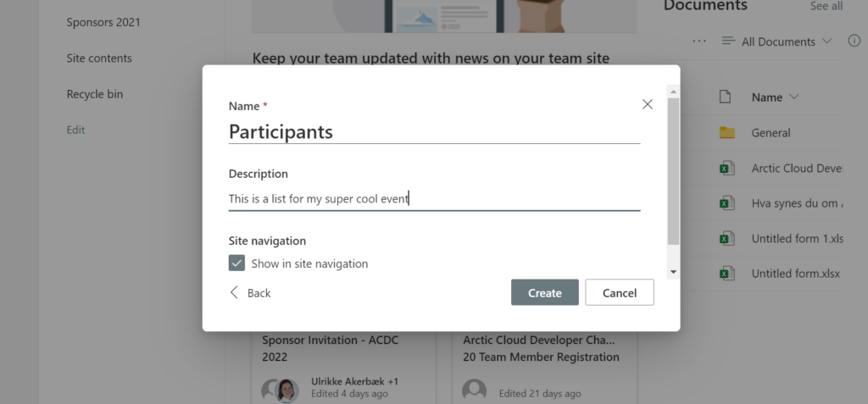Go to Recycle bin in navigation
The image size is (868, 404).
[x=95, y=94]
